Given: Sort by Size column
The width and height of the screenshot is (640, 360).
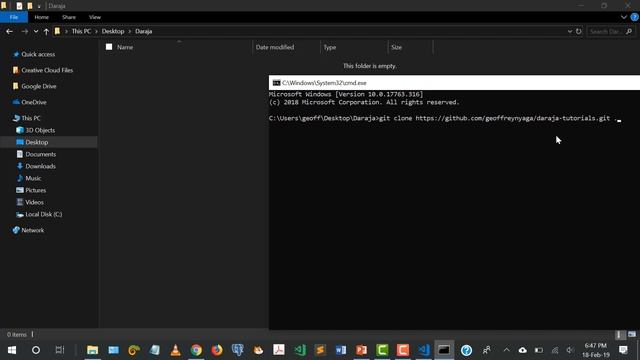Looking at the screenshot, I should pos(396,47).
